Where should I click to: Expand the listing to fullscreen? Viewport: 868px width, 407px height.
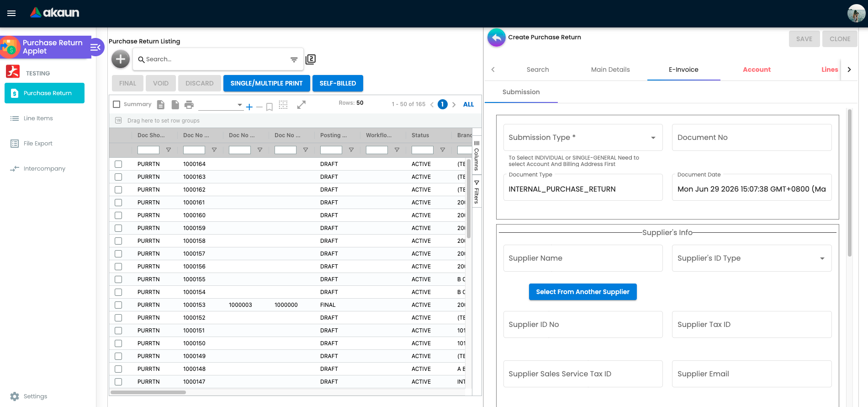301,105
